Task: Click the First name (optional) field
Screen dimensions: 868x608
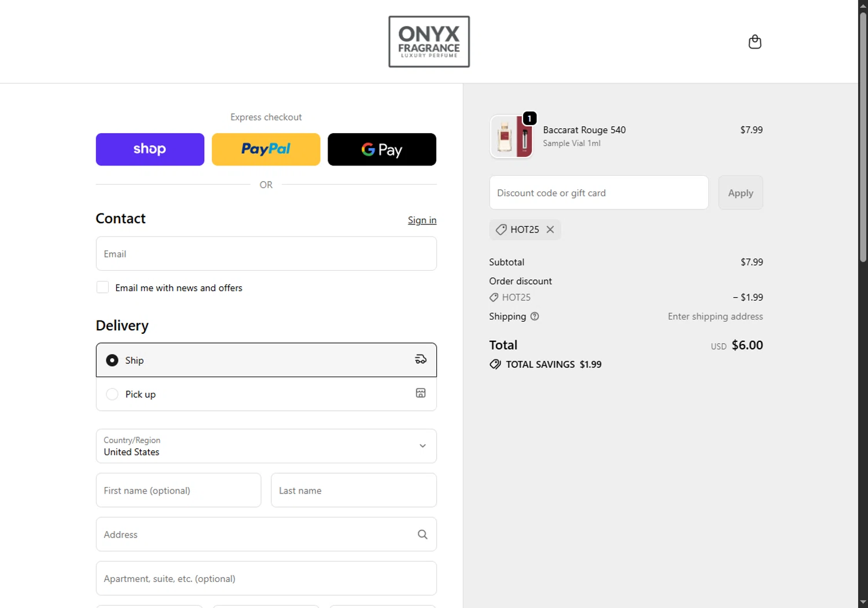Action: (x=178, y=491)
